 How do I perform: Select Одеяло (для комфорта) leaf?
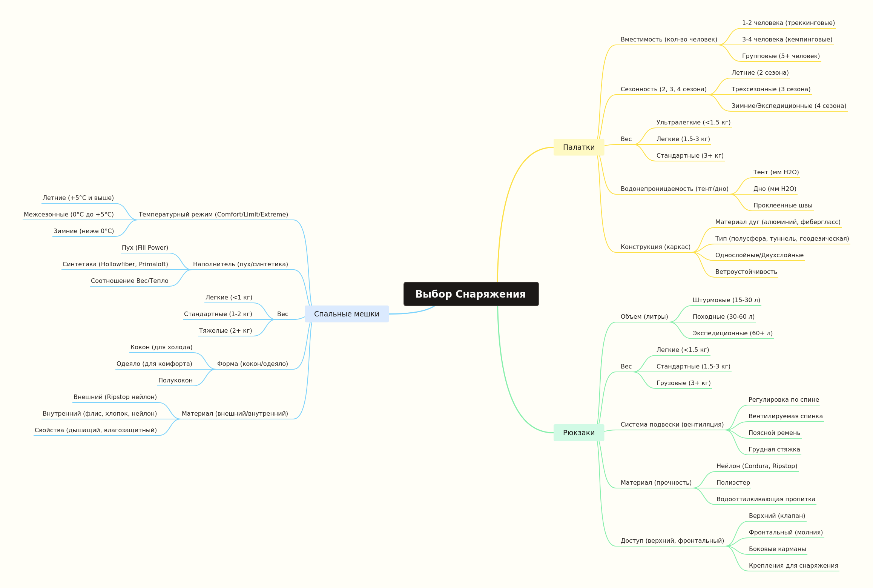tap(154, 364)
